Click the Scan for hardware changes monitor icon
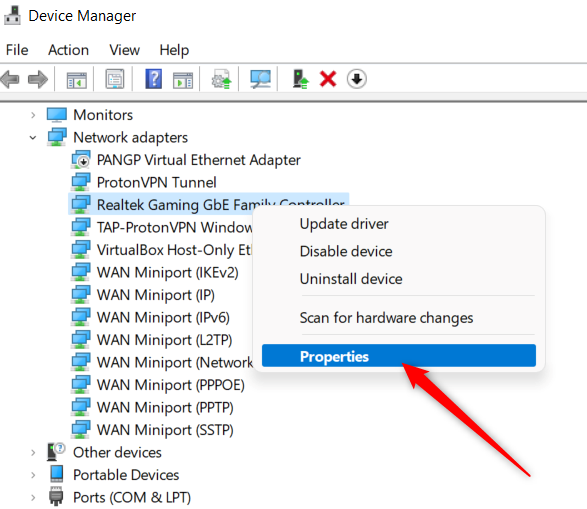The width and height of the screenshot is (587, 509). coord(261,79)
